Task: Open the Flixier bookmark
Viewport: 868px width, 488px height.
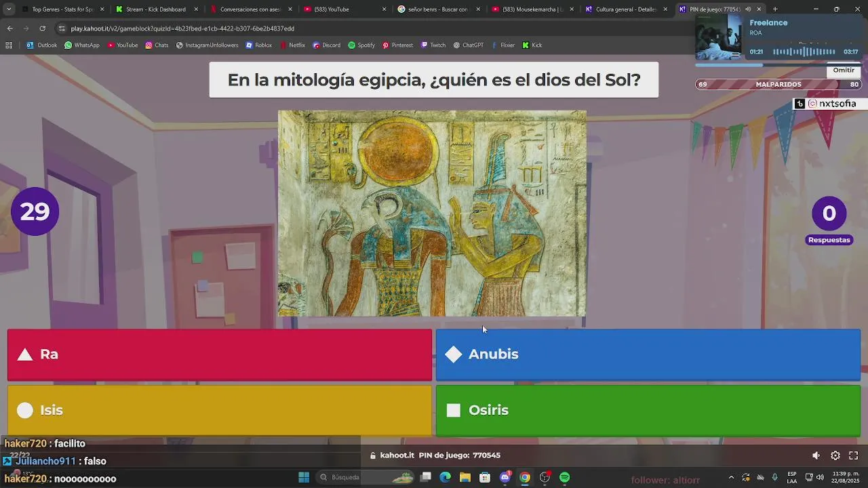Action: pyautogui.click(x=503, y=45)
